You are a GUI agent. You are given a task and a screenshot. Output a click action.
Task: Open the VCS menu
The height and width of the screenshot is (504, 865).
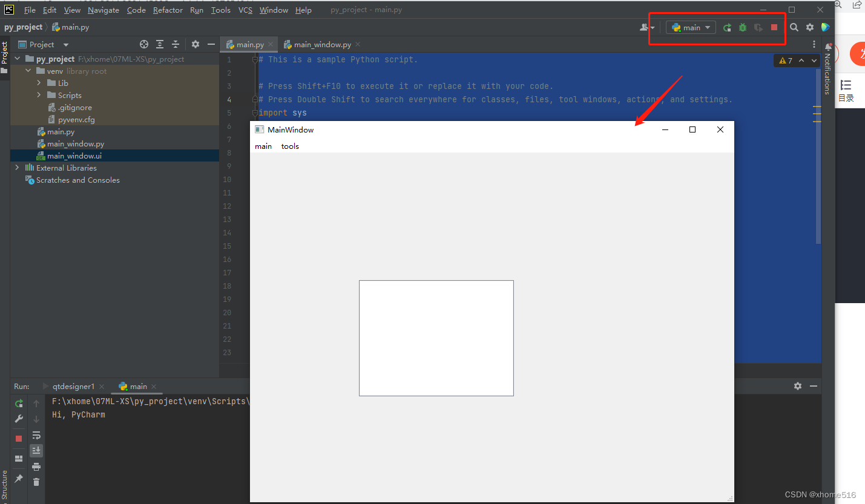pyautogui.click(x=245, y=10)
